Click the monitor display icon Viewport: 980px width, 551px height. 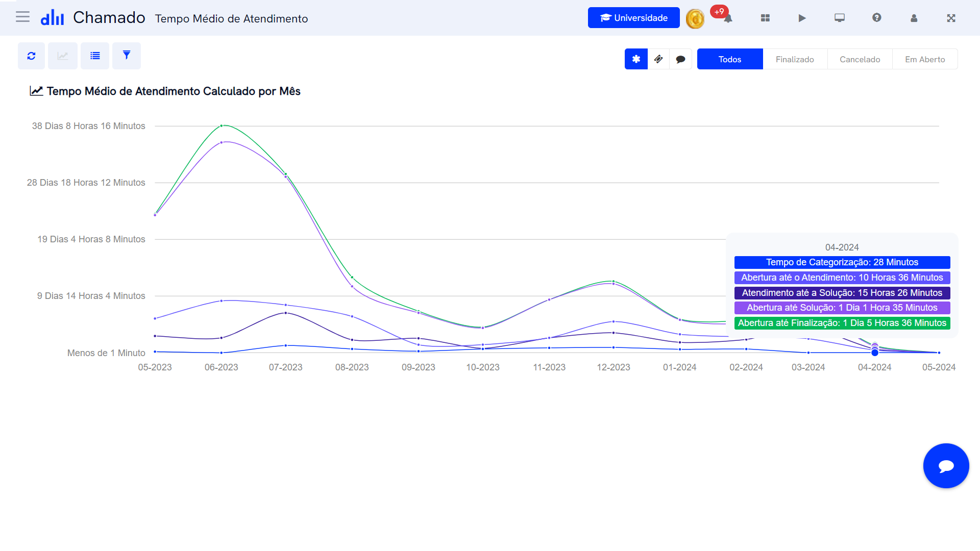point(839,18)
